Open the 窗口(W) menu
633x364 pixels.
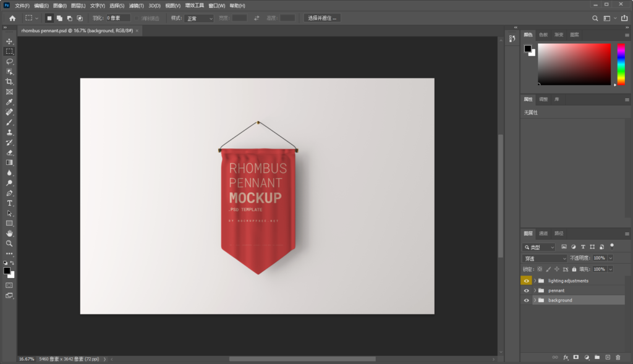click(x=217, y=6)
